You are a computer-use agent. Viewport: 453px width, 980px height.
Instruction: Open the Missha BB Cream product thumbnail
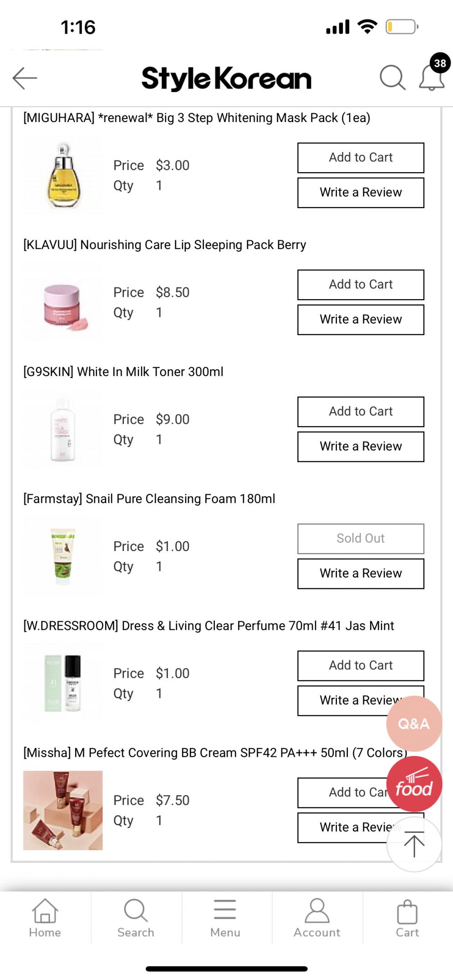pos(63,810)
